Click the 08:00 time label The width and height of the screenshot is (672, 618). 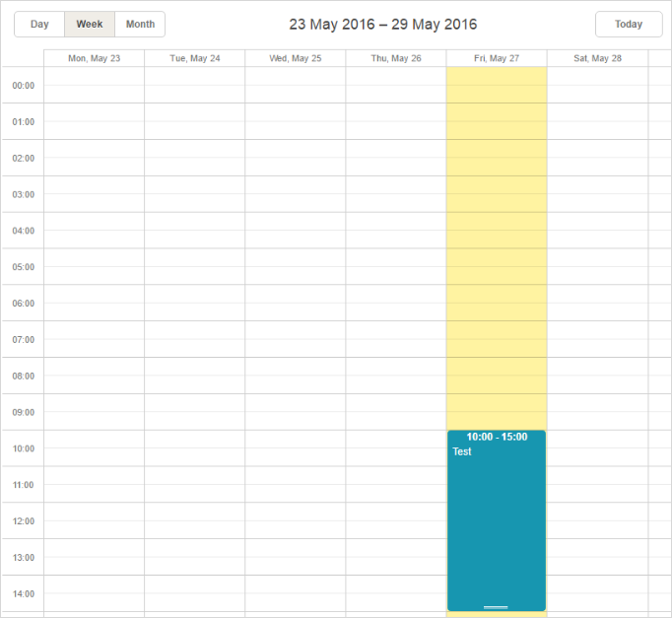(23, 376)
